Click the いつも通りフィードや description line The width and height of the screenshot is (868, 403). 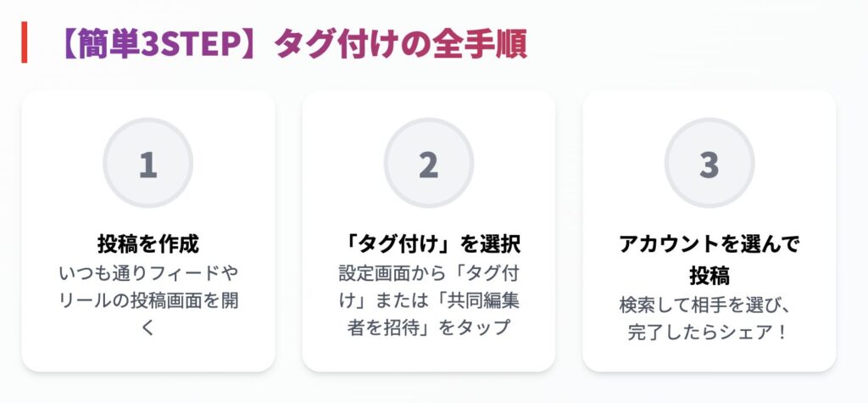147,274
